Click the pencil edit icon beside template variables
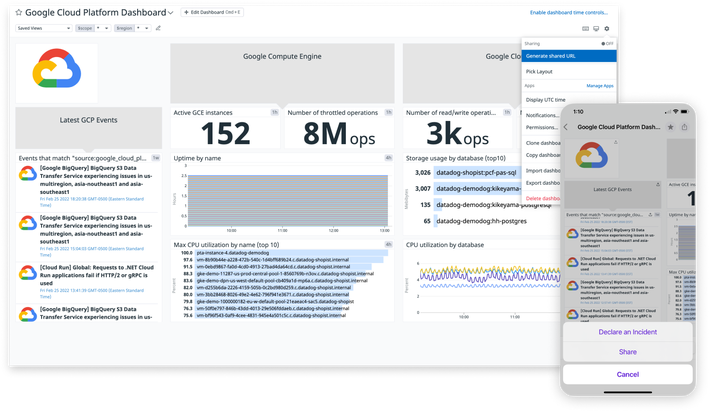This screenshot has height=412, width=710. 158,28
